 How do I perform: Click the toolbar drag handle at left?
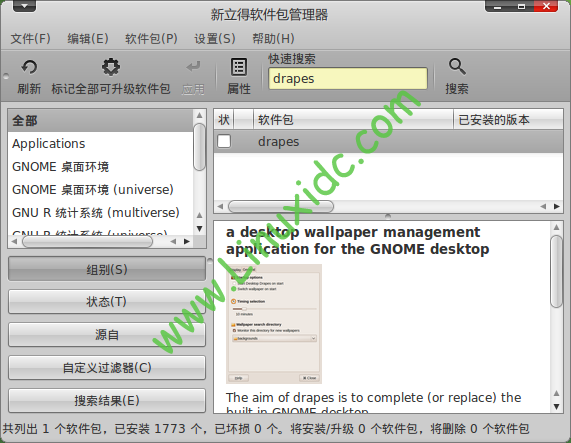point(5,76)
